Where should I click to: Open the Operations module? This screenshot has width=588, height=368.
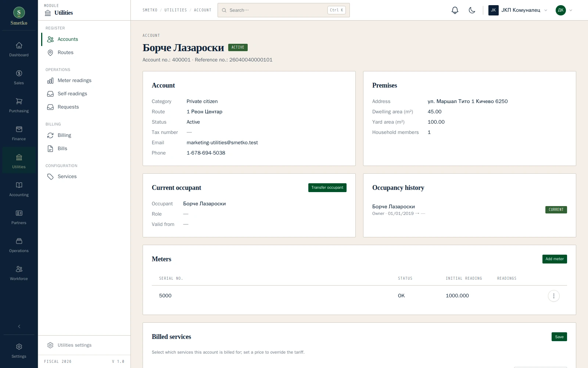[19, 245]
